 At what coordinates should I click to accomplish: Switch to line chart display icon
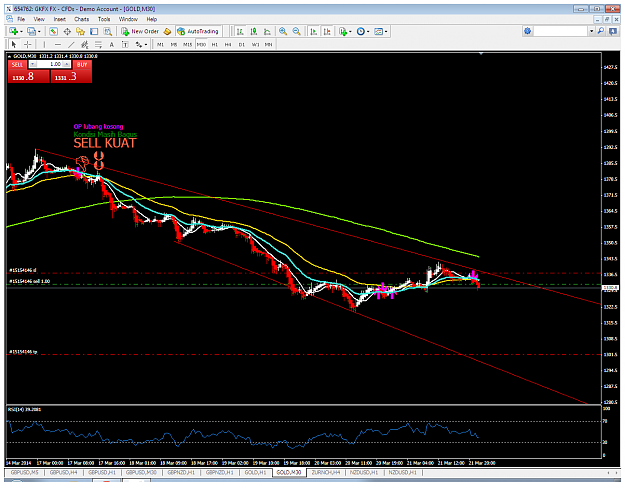point(267,31)
